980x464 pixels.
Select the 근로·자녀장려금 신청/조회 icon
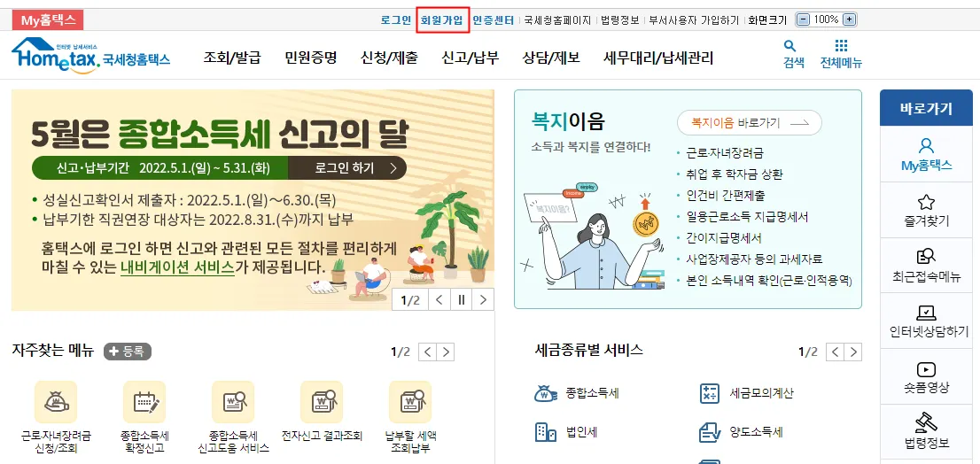coord(56,401)
